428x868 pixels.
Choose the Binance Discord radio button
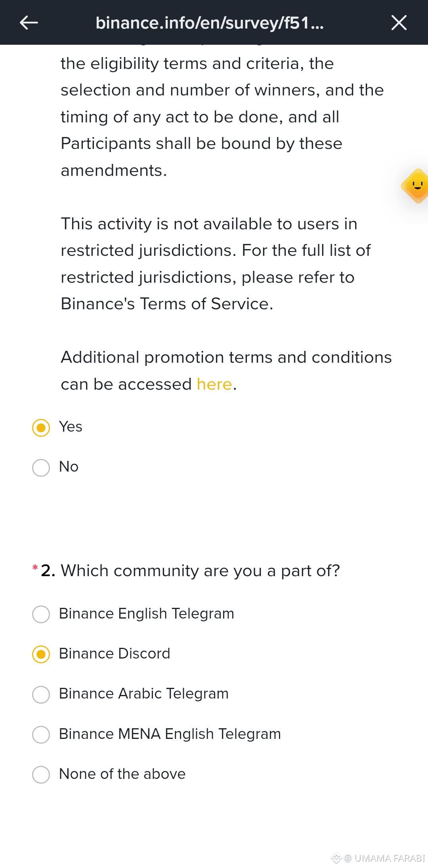click(41, 654)
